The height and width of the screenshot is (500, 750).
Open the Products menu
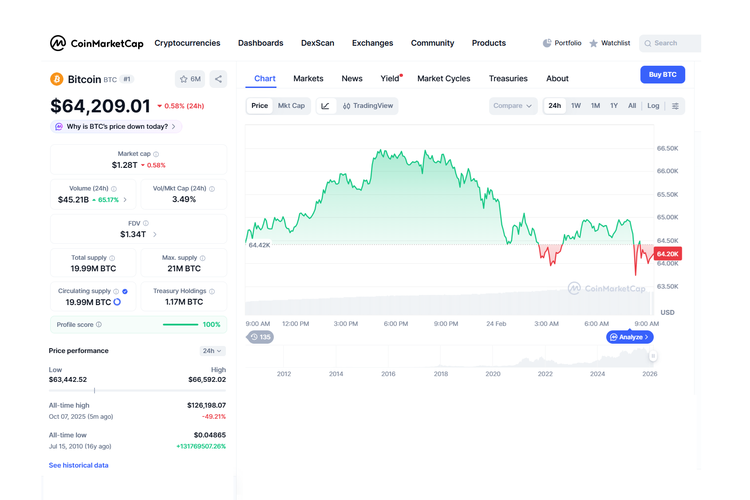[x=489, y=43]
